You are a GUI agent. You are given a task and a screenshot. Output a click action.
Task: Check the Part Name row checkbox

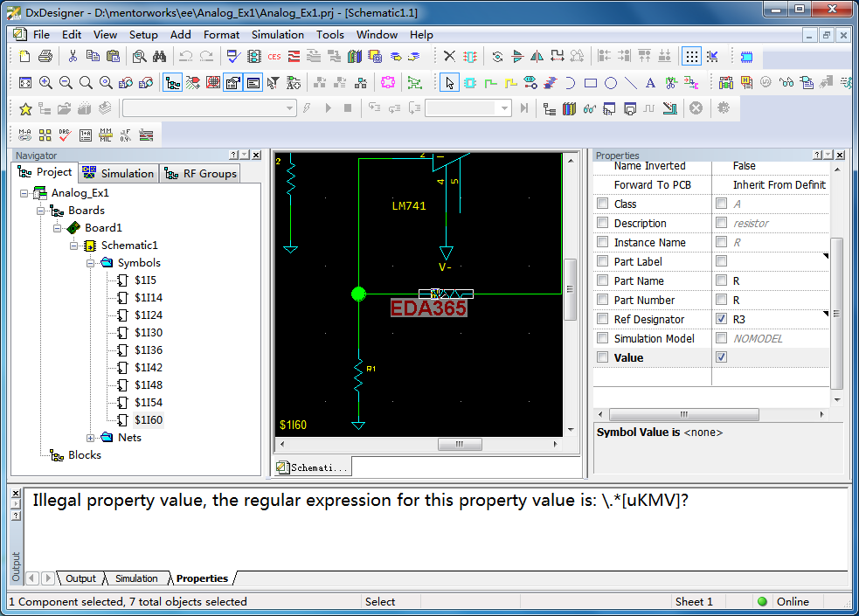pos(602,280)
